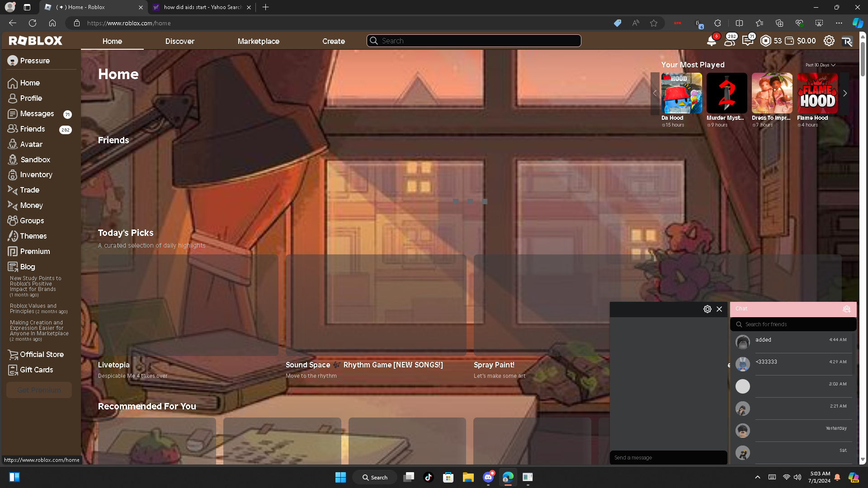Open File Explorer from taskbar

[468, 477]
